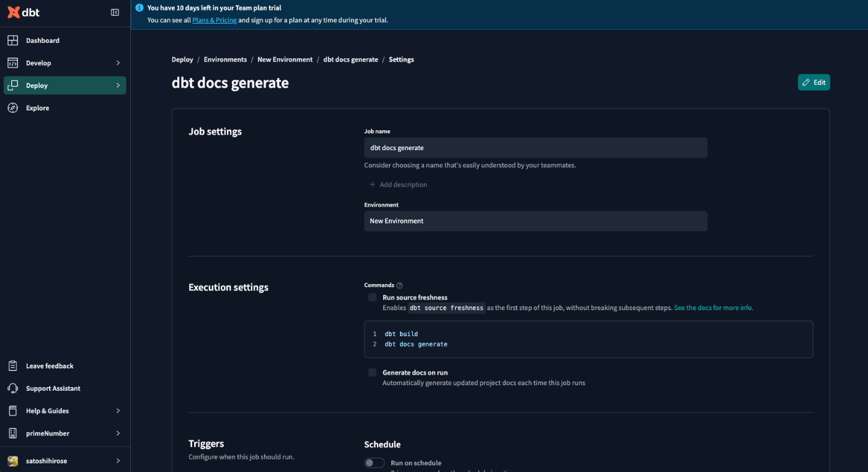
Task: Click the satoshihirose user avatar
Action: [12, 461]
